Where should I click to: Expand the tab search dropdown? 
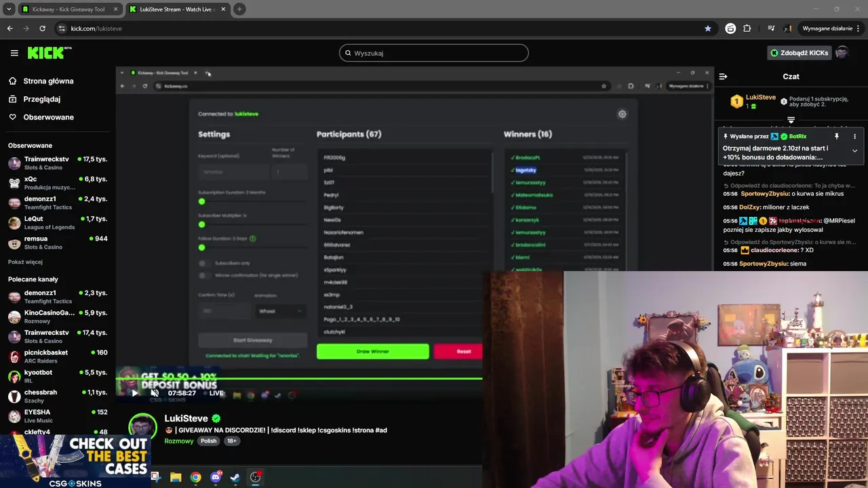pyautogui.click(x=9, y=9)
